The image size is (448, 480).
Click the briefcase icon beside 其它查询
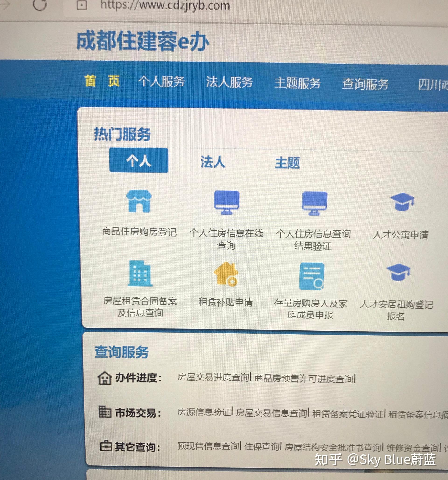click(x=106, y=446)
